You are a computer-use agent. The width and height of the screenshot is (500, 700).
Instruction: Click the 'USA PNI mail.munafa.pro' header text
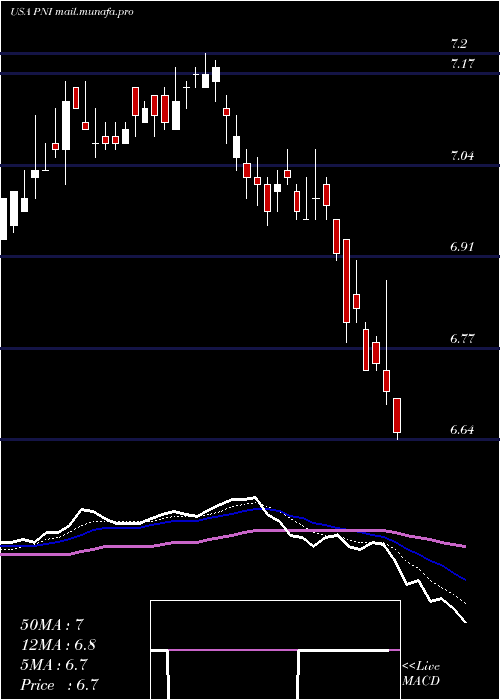click(x=72, y=12)
